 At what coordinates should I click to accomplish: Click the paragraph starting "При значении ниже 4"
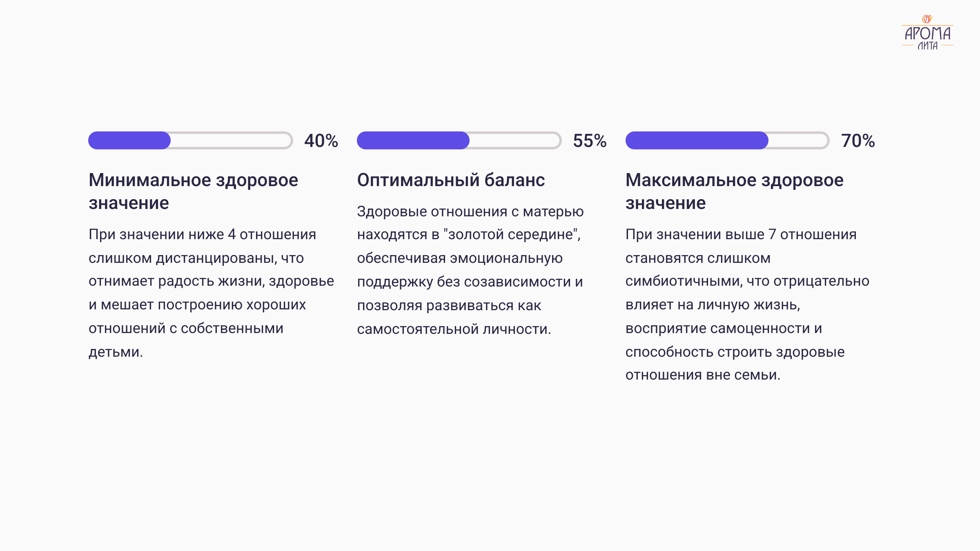click(x=211, y=293)
